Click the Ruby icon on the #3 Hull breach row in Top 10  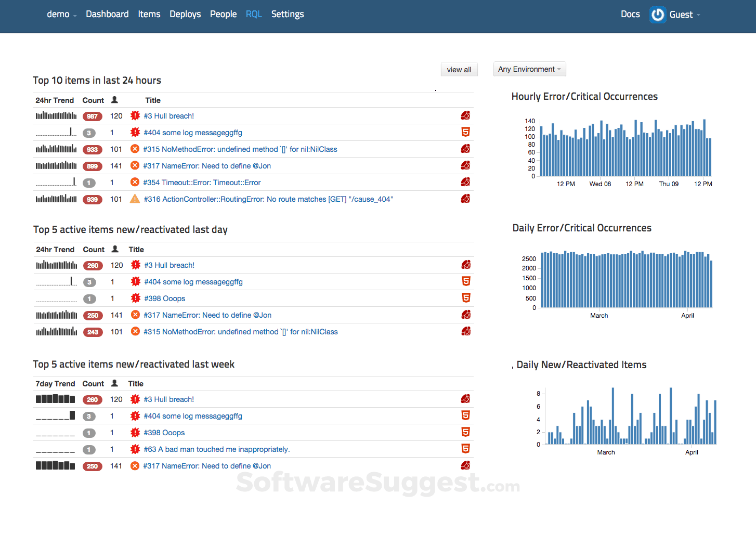[465, 115]
